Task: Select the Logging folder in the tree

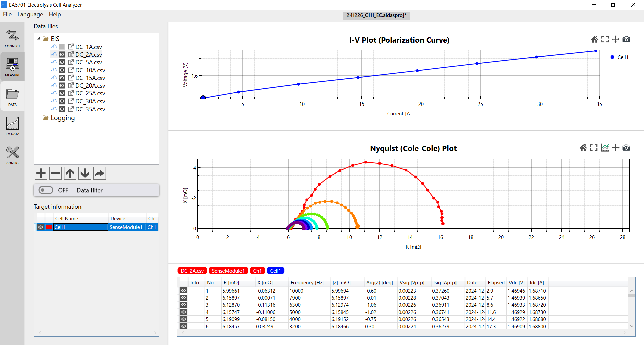Action: coord(63,118)
